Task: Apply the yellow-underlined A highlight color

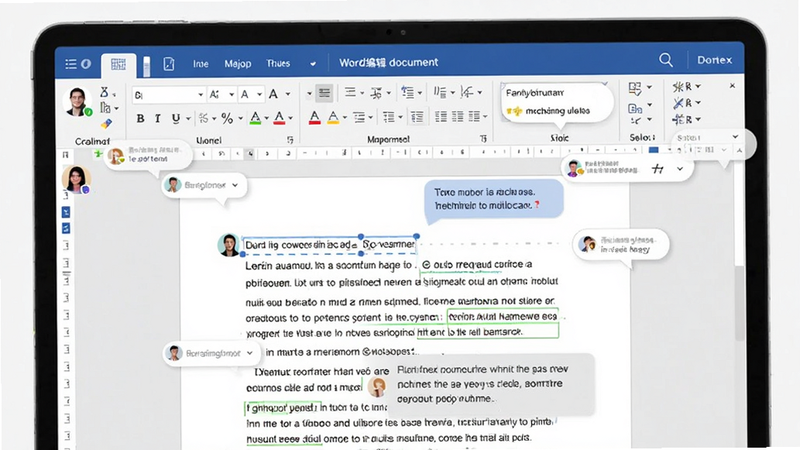Action: tap(333, 118)
